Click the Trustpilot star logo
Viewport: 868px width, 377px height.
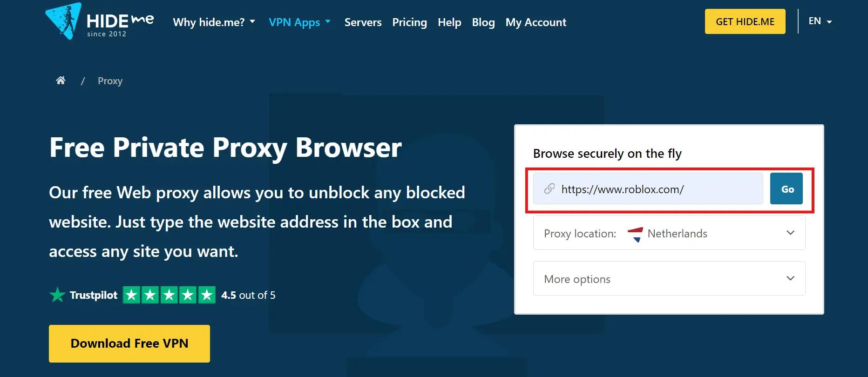[57, 295]
